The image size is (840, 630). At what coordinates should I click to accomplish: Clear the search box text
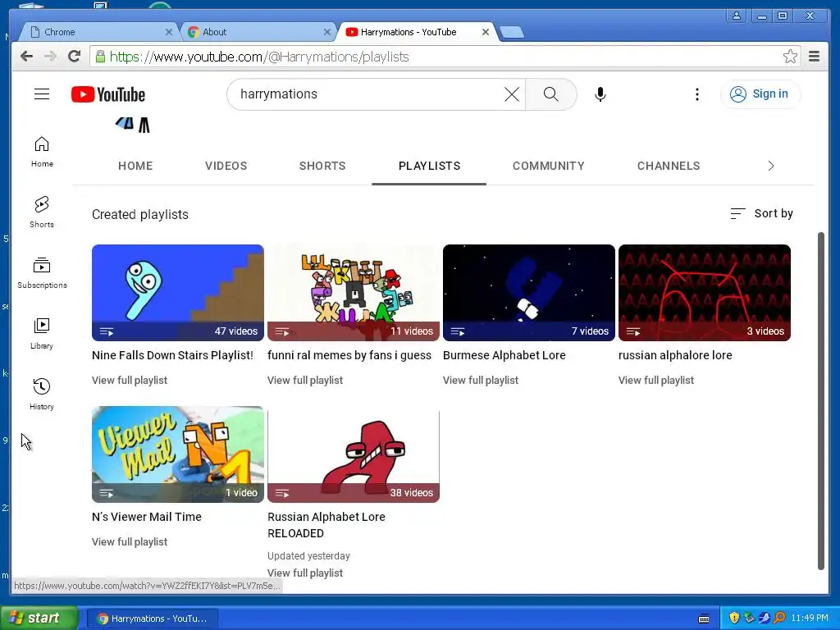click(x=512, y=94)
